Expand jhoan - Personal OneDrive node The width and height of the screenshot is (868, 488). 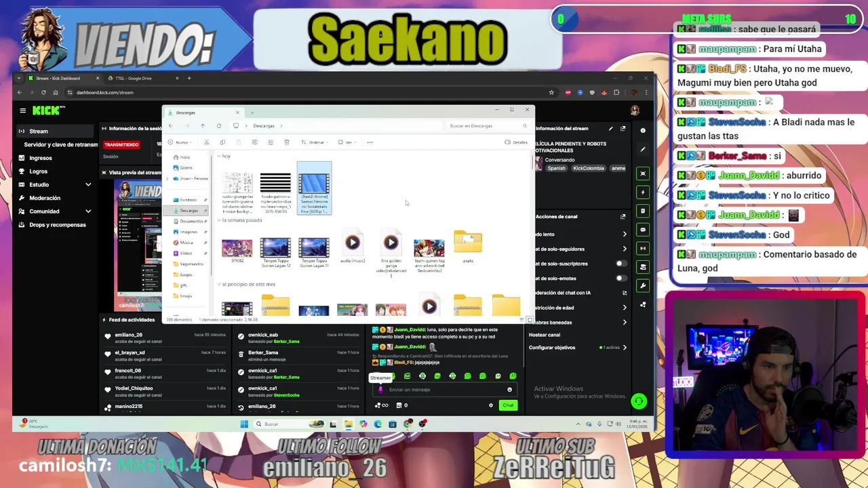167,178
